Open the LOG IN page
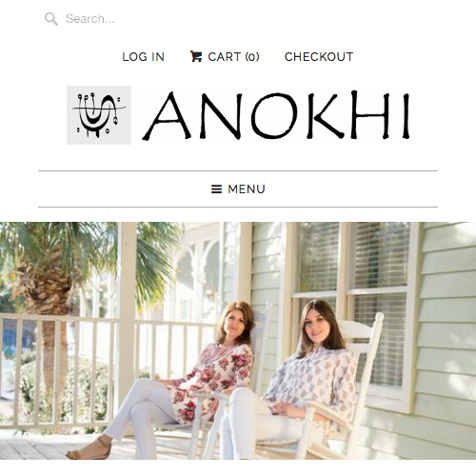Viewport: 476px width, 476px height. [144, 57]
